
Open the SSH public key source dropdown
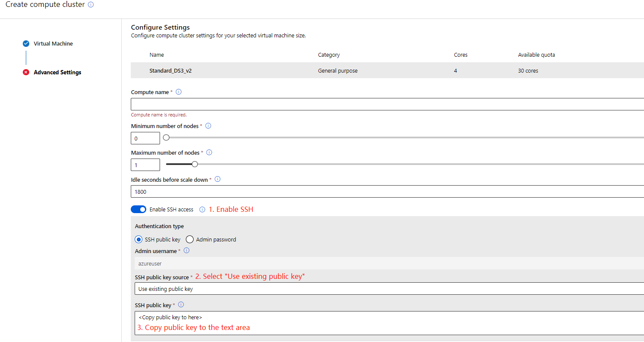[389, 289]
